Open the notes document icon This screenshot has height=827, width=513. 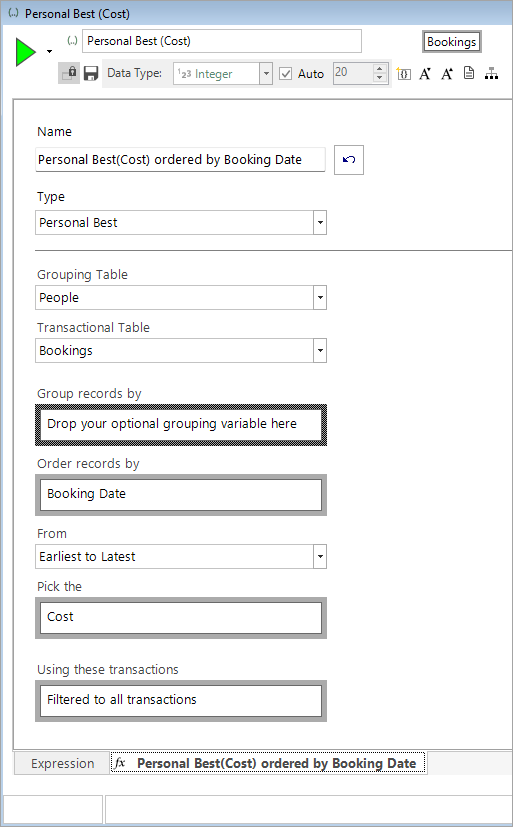pyautogui.click(x=469, y=73)
